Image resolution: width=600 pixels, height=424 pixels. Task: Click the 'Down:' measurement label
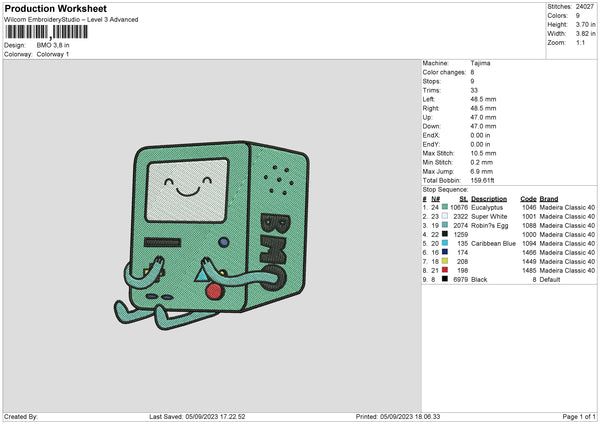point(431,126)
